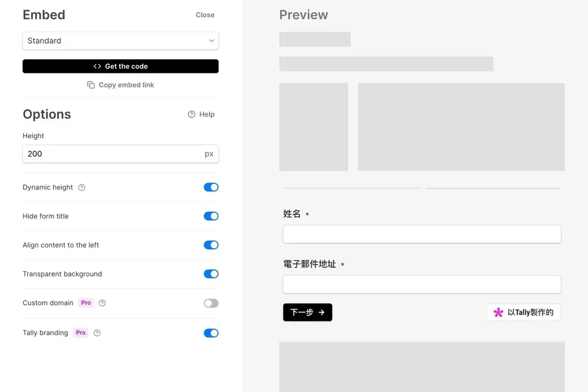Click the Get the code button
Image resolution: width=588 pixels, height=392 pixels.
pyautogui.click(x=120, y=66)
